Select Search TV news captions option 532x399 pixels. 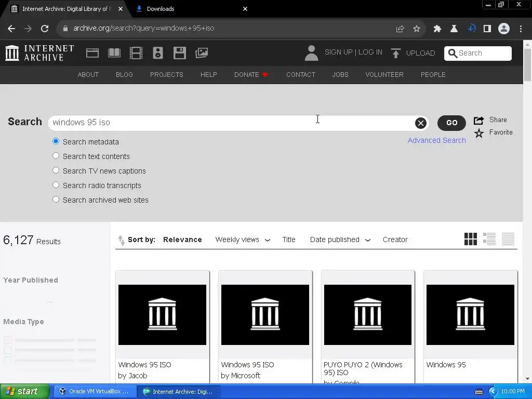point(56,170)
